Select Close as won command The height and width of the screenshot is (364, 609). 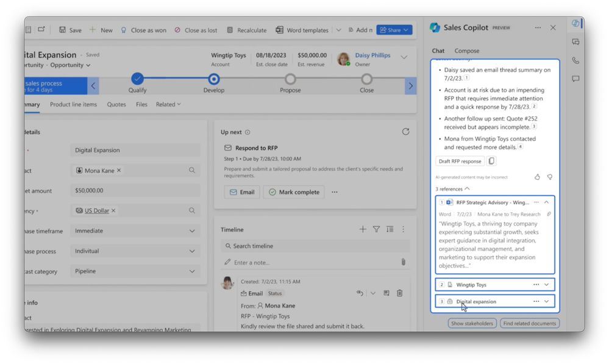click(x=143, y=30)
